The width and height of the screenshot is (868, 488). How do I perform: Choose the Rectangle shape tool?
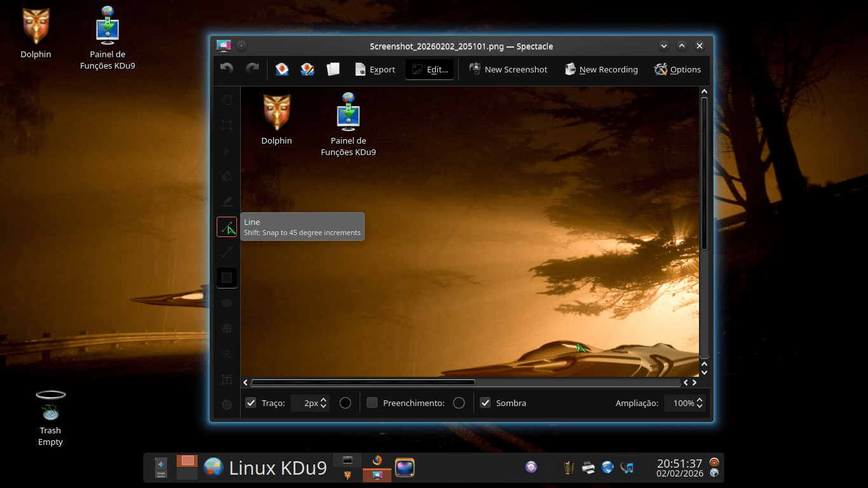point(227,278)
